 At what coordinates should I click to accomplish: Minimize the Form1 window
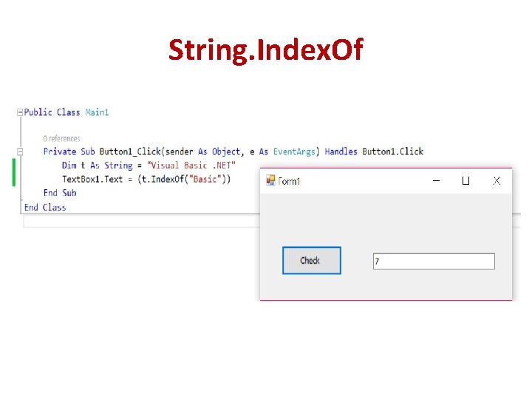coord(437,181)
